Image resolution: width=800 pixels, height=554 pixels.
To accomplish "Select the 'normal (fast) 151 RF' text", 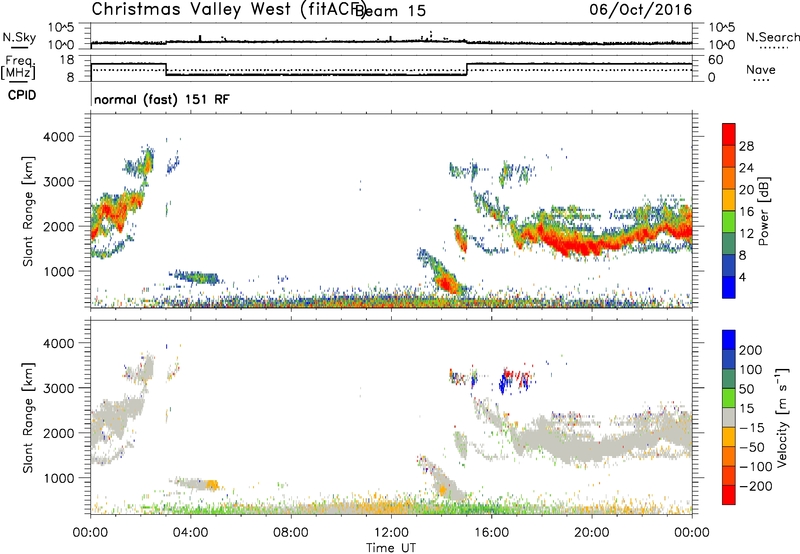I will coord(162,99).
